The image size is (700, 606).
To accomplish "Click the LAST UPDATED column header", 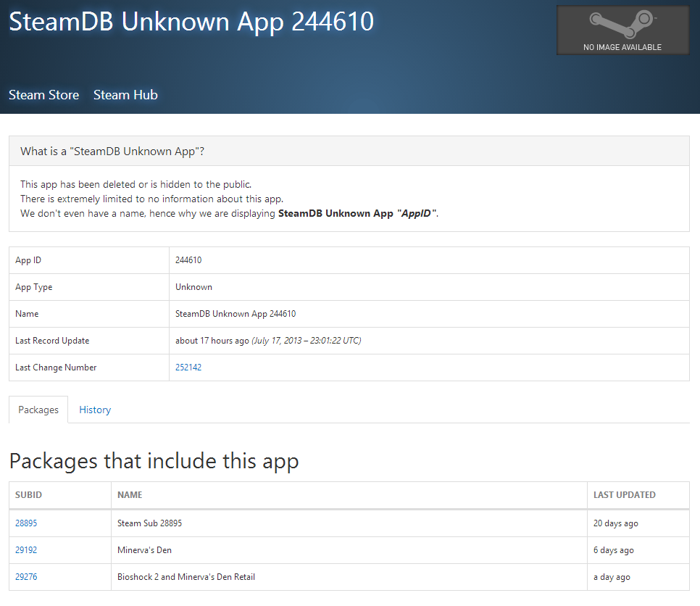I will pos(624,495).
